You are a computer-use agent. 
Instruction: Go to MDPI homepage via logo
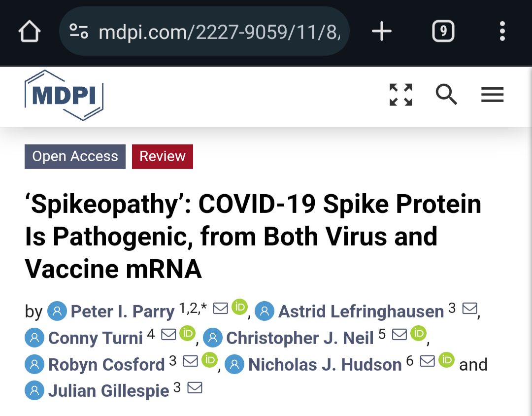coord(64,95)
